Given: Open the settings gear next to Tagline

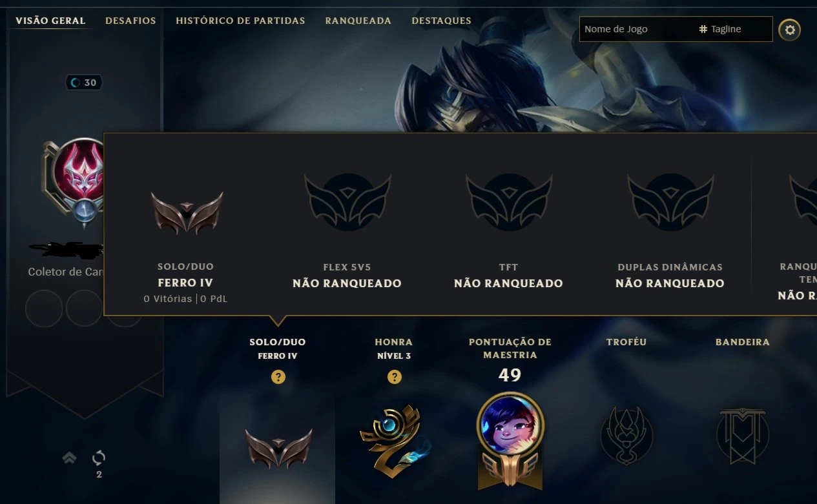Looking at the screenshot, I should pos(789,30).
